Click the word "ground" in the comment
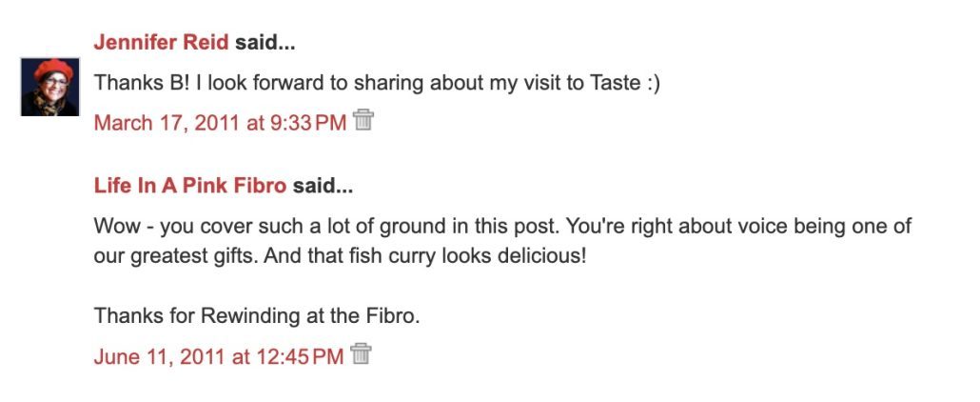Image resolution: width=980 pixels, height=402 pixels. click(x=382, y=227)
